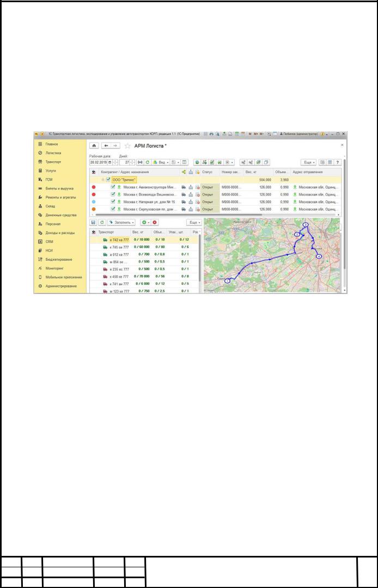
Task: Open the Заполнить dropdown
Action: 121,222
